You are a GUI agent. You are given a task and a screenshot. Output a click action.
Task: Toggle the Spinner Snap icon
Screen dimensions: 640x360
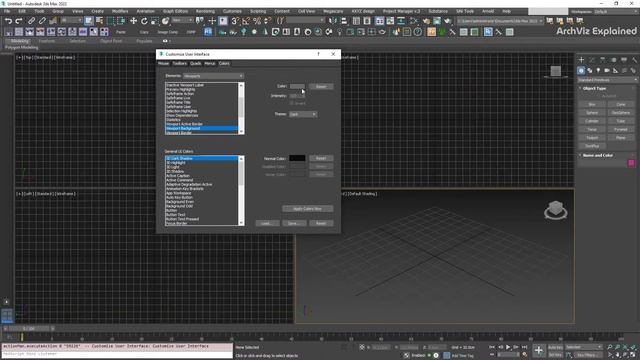point(267,20)
